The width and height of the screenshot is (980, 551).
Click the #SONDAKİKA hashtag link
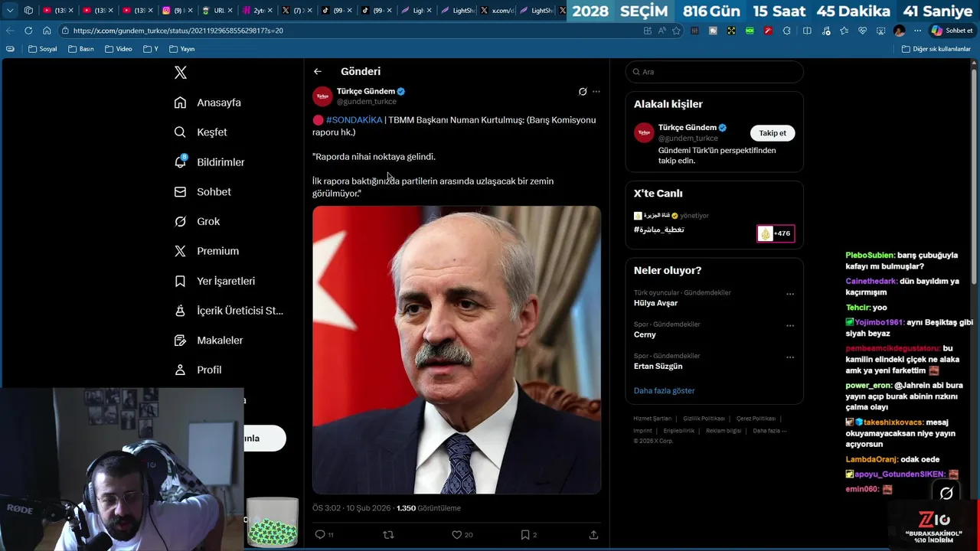coord(354,120)
